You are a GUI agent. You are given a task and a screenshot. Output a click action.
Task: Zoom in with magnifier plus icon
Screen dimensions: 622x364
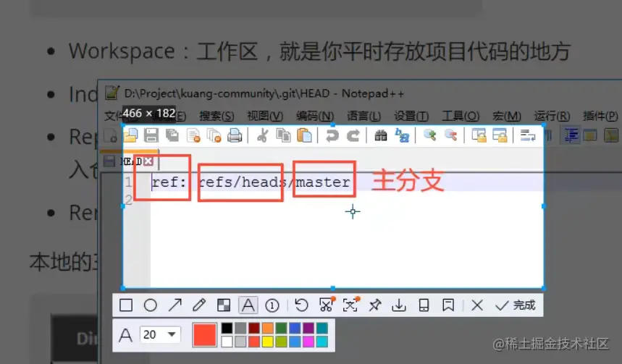tap(429, 135)
